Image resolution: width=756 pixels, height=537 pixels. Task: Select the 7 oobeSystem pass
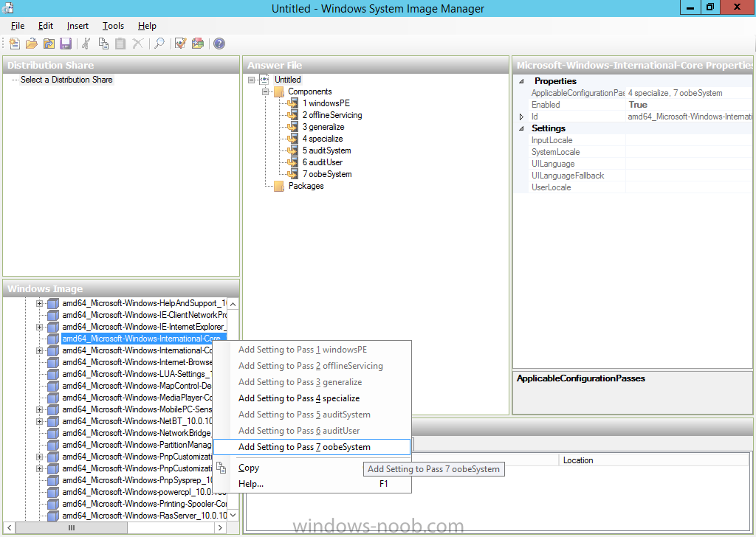click(x=327, y=174)
